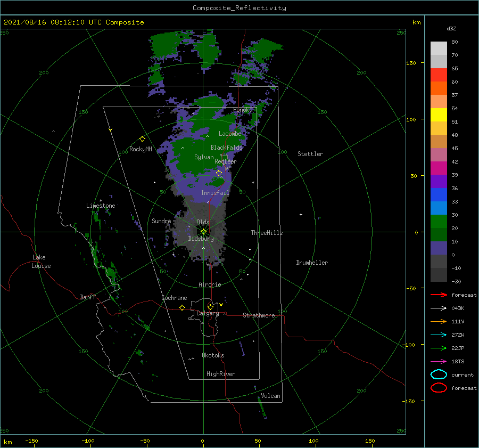
Task: Click the Strathmore label
Action: pyautogui.click(x=259, y=315)
